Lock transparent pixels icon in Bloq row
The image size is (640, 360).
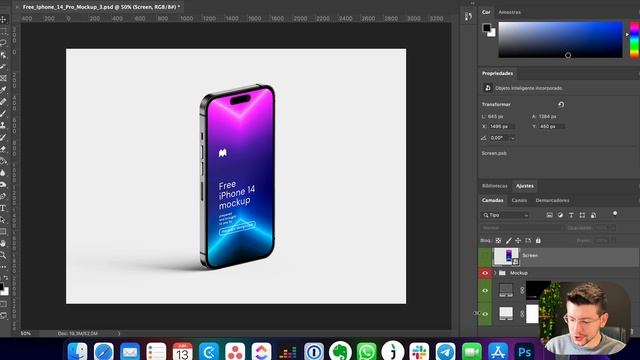[x=498, y=241]
